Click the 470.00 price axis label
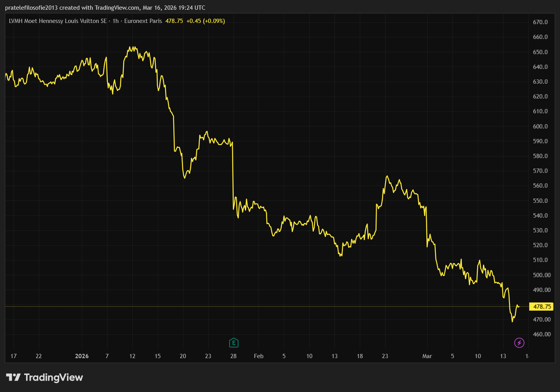The height and width of the screenshot is (392, 560). pos(542,320)
